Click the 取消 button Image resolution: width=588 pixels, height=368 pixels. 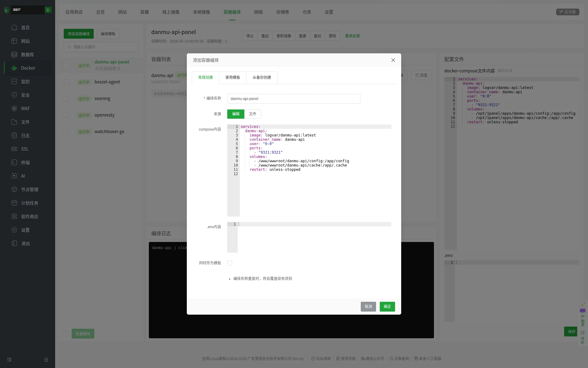pyautogui.click(x=368, y=307)
